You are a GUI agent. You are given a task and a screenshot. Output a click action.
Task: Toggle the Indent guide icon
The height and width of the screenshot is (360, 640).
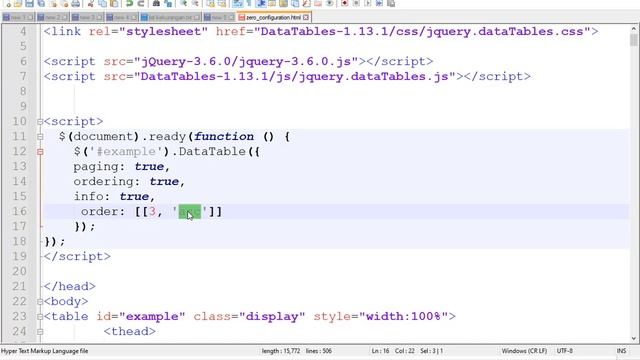coord(261,4)
